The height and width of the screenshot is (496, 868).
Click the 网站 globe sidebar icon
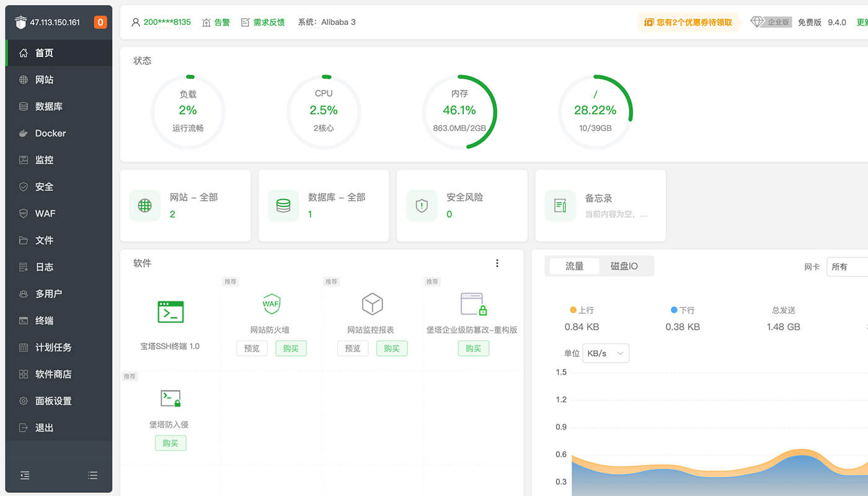[x=24, y=80]
